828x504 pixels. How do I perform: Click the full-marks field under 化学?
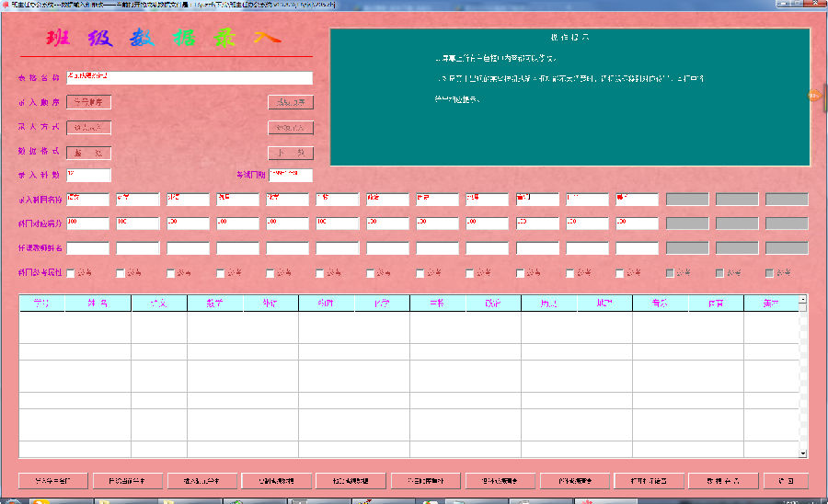pyautogui.click(x=287, y=223)
